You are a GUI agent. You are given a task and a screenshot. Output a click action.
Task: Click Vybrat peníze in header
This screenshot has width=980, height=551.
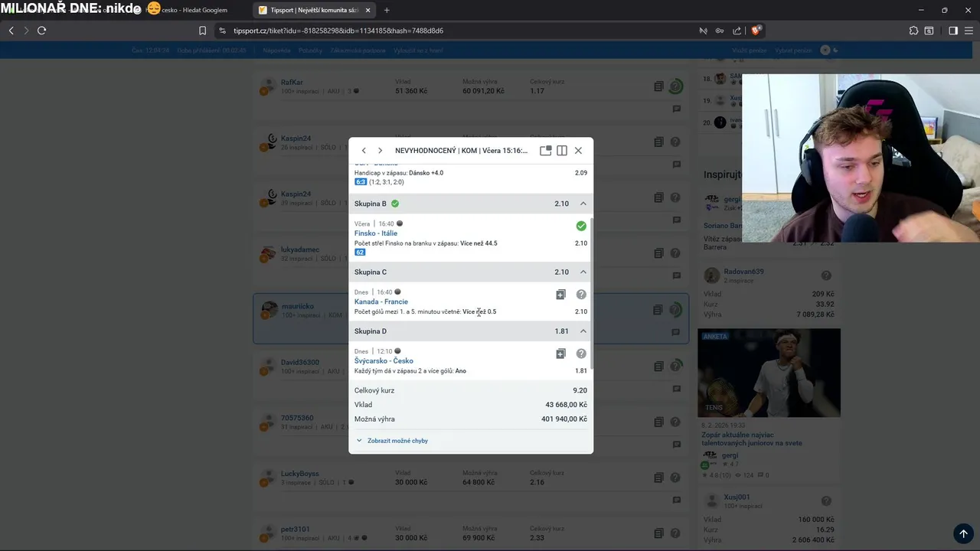793,51
